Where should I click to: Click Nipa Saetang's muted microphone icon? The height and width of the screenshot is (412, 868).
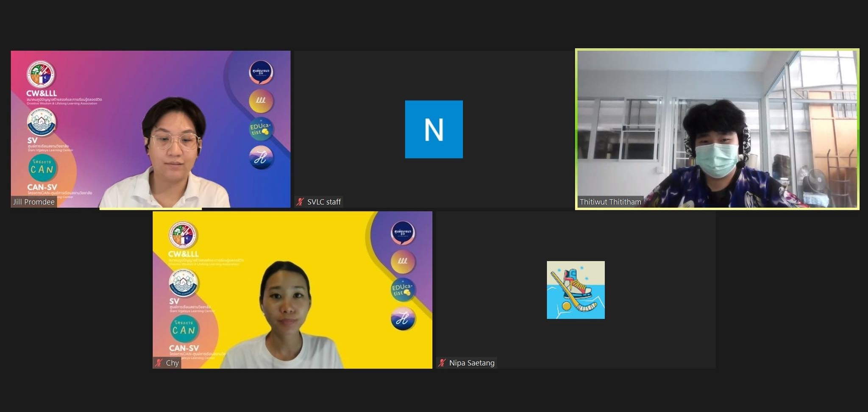[x=442, y=363]
